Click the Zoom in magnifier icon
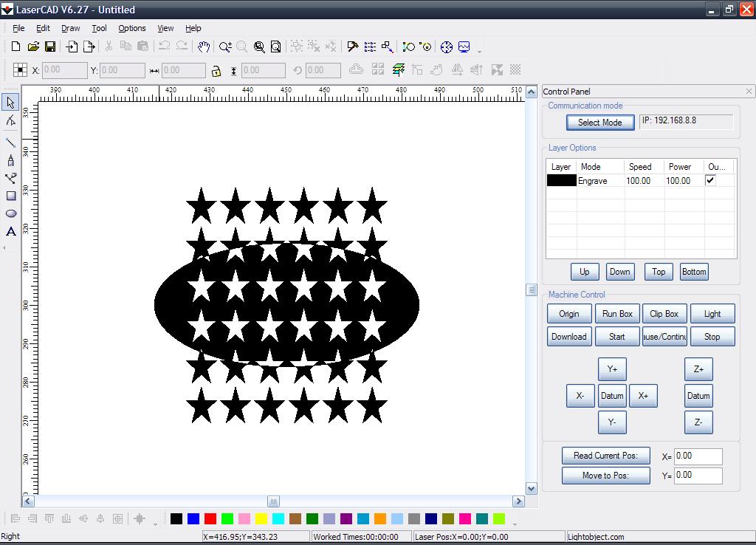 coord(225,47)
